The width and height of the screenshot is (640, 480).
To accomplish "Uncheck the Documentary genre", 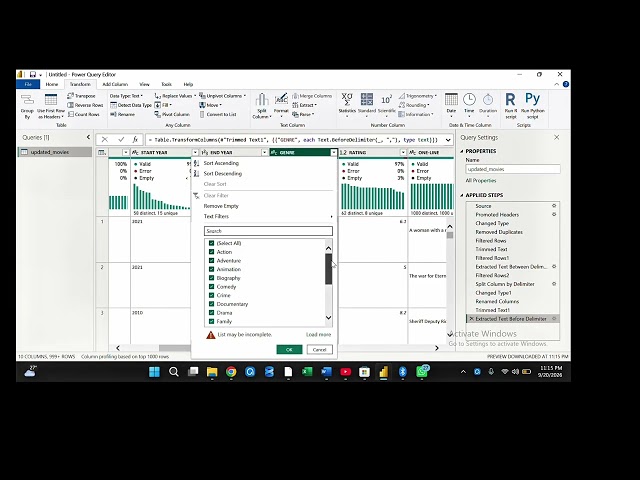I will [211, 304].
